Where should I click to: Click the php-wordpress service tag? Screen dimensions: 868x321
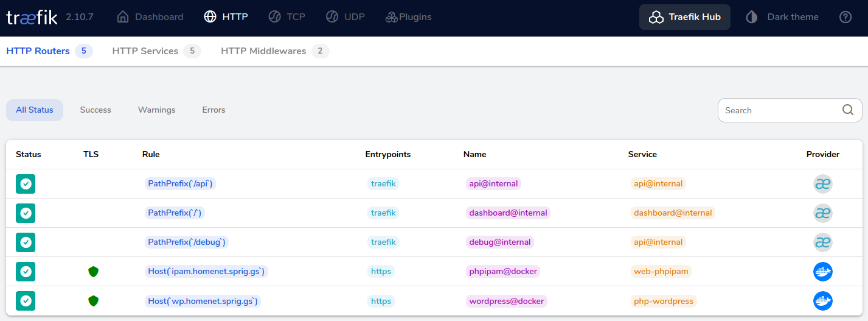point(664,301)
